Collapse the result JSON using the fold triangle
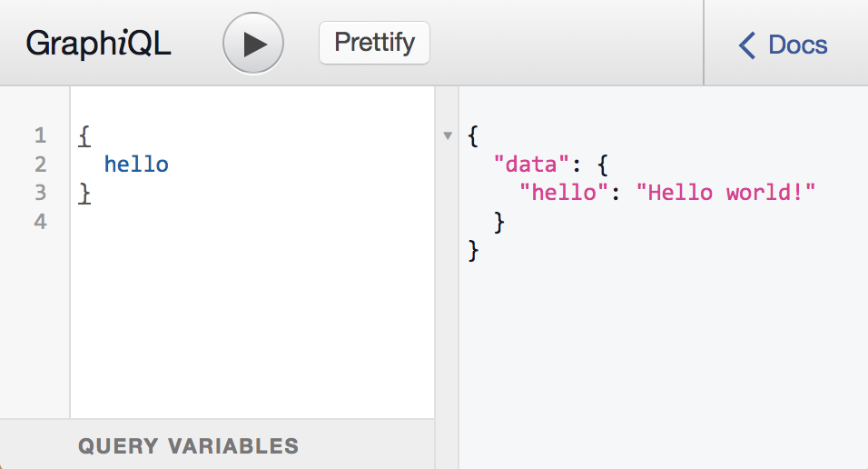868x469 pixels. [x=447, y=136]
